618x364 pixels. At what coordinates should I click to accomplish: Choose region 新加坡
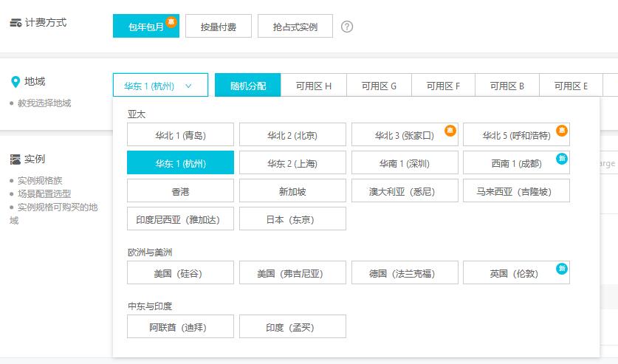click(x=292, y=190)
